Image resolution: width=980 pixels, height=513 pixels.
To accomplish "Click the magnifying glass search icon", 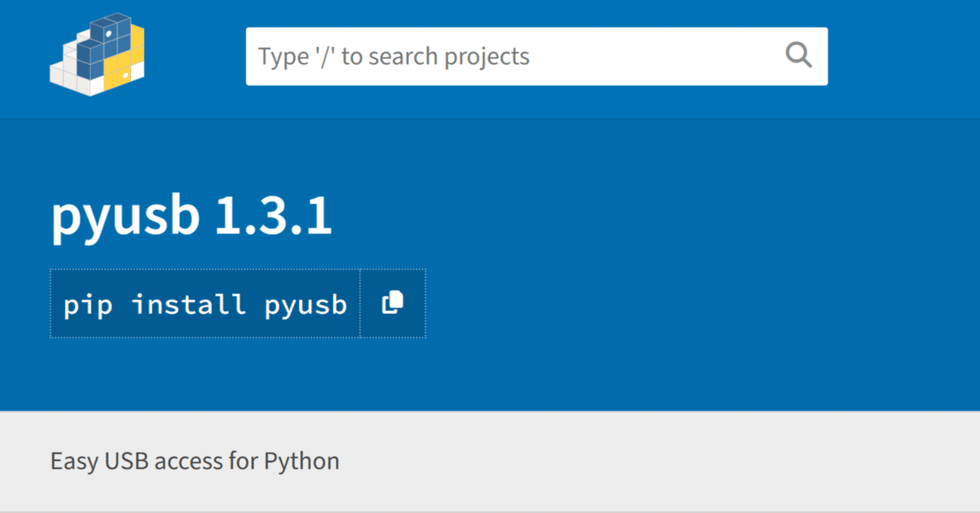I will pos(799,55).
